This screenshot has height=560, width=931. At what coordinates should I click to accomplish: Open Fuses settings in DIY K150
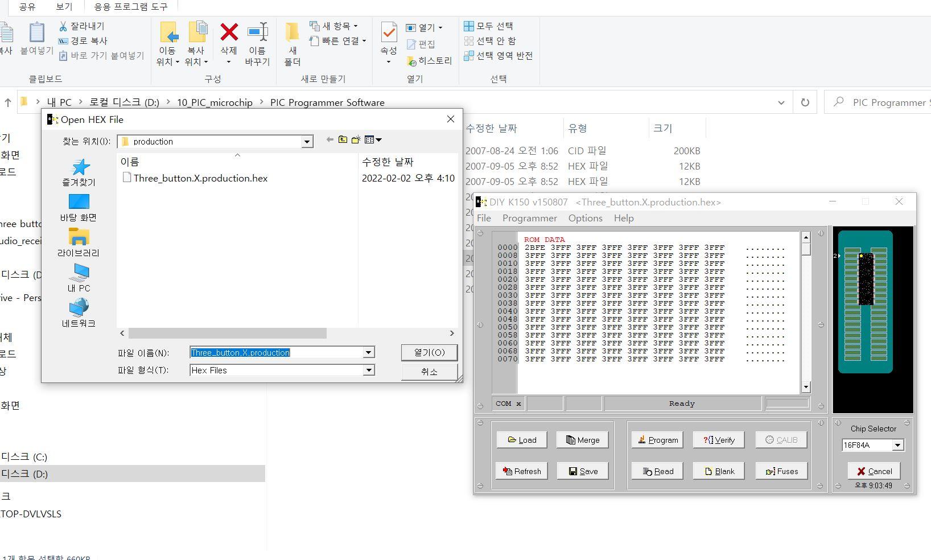pos(781,471)
